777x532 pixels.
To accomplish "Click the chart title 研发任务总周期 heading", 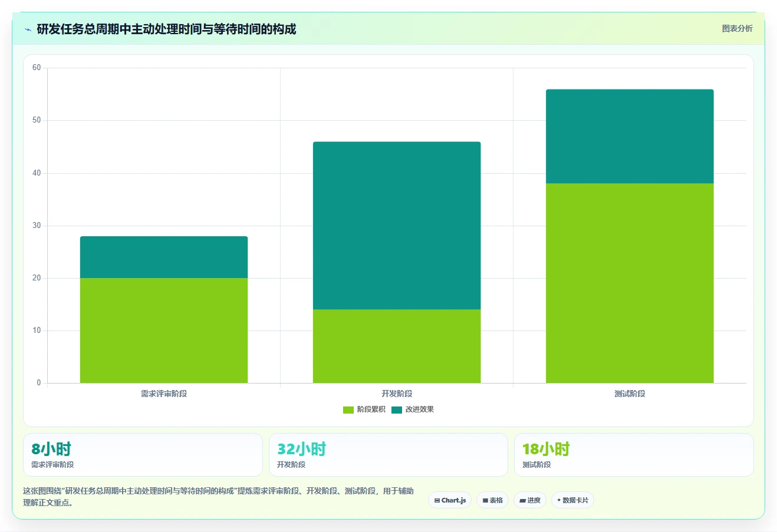I will 166,29.
